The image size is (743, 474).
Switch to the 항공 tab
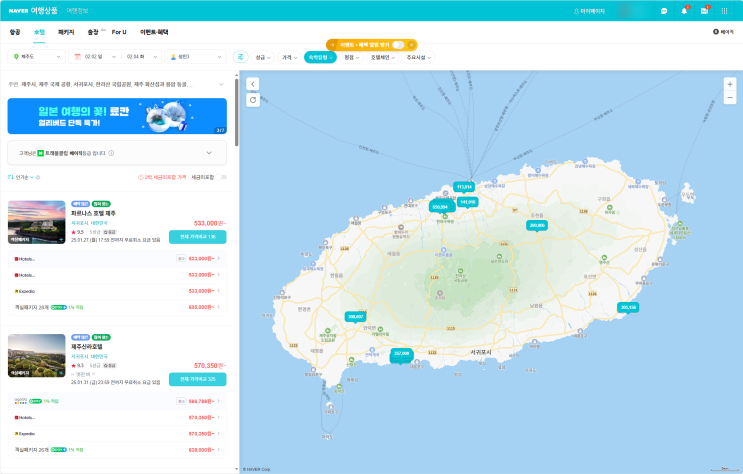point(15,32)
